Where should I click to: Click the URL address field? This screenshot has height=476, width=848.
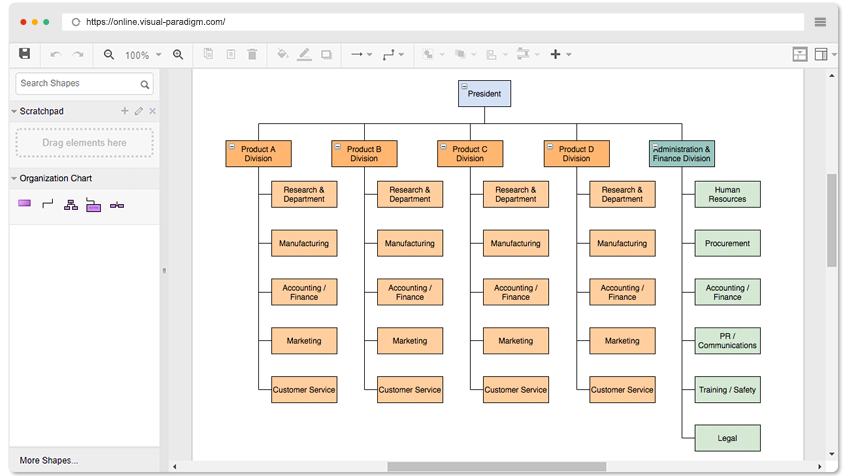(433, 22)
